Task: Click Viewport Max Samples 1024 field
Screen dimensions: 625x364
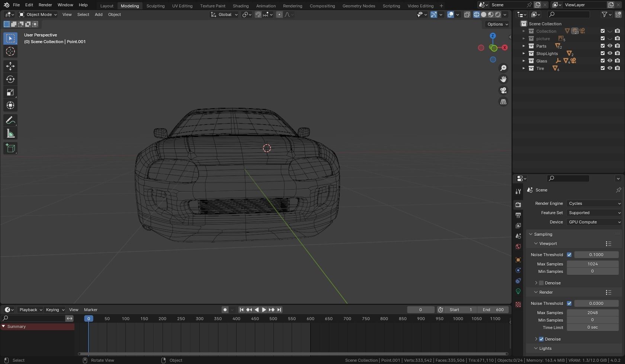Action: (x=593, y=264)
